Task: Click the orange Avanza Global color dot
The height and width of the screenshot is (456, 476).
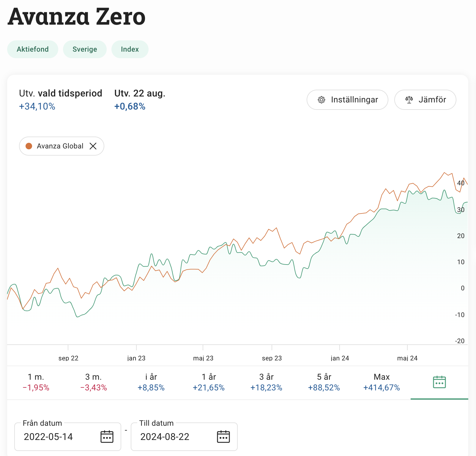Action: 29,146
